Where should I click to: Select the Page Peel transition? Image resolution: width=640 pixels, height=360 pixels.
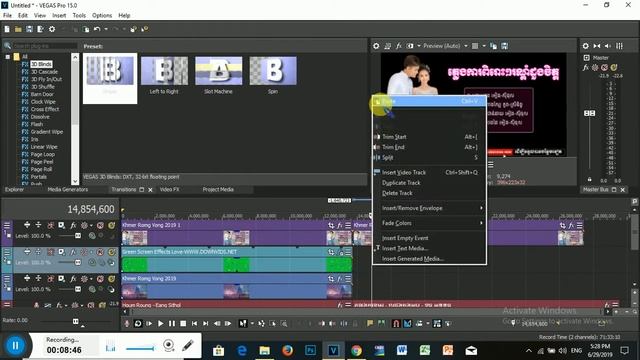42,162
